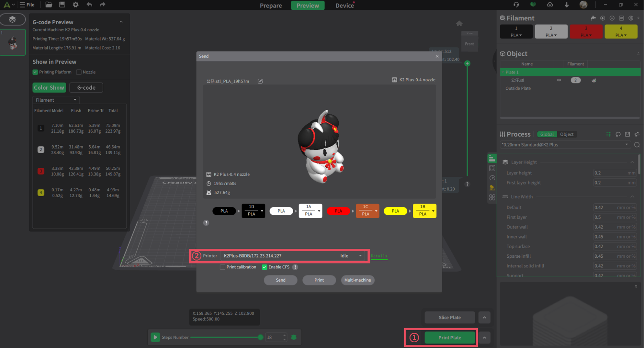Enable the Print calibration checkbox
This screenshot has height=348, width=644.
pos(223,267)
